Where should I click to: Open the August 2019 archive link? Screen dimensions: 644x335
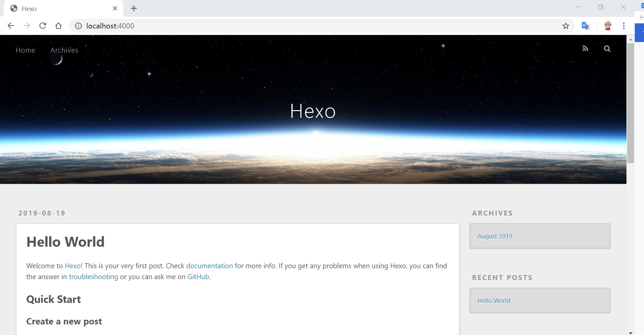tap(495, 236)
